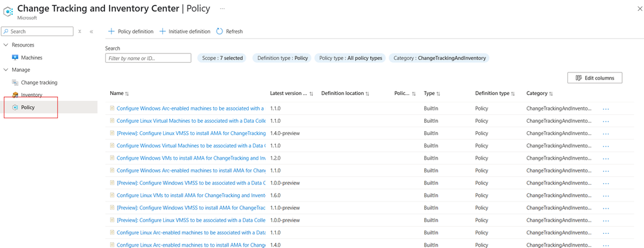Open [Preview]: Configure Windows VMSS to install AMA policy

pyautogui.click(x=191, y=208)
